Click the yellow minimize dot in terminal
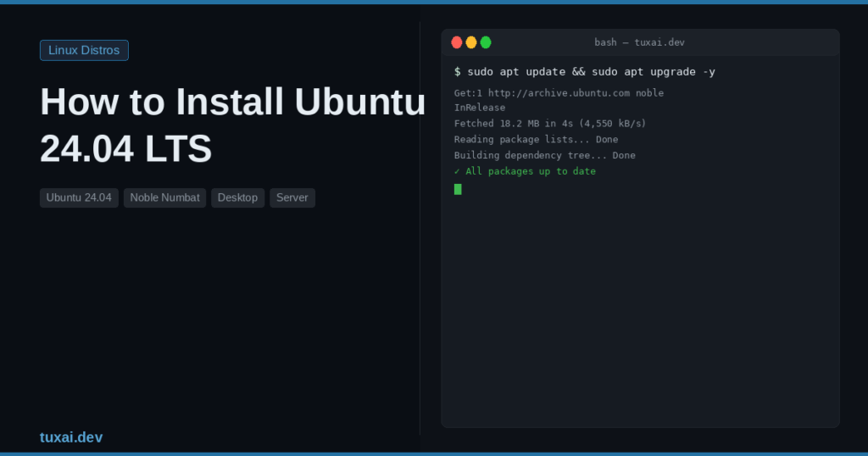This screenshot has width=868, height=456. click(471, 42)
